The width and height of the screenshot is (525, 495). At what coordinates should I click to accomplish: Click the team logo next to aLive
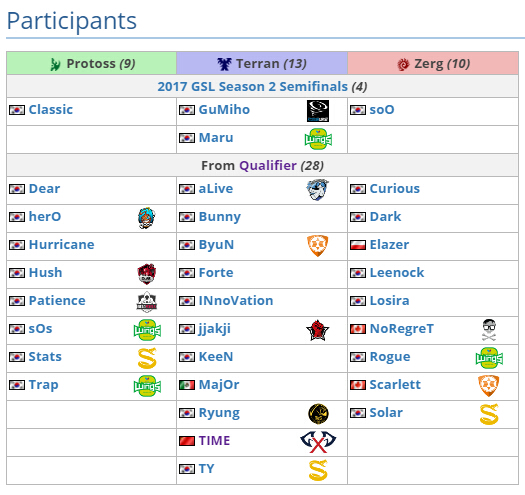(317, 190)
